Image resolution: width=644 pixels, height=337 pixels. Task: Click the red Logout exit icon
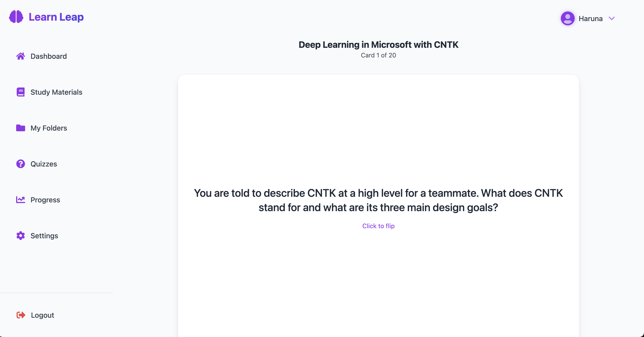tap(20, 315)
